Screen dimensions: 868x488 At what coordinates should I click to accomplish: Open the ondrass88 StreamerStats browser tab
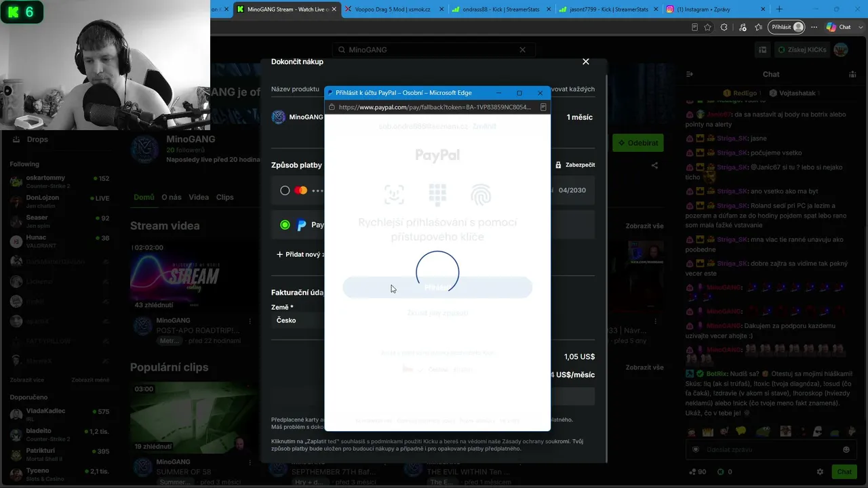[501, 9]
